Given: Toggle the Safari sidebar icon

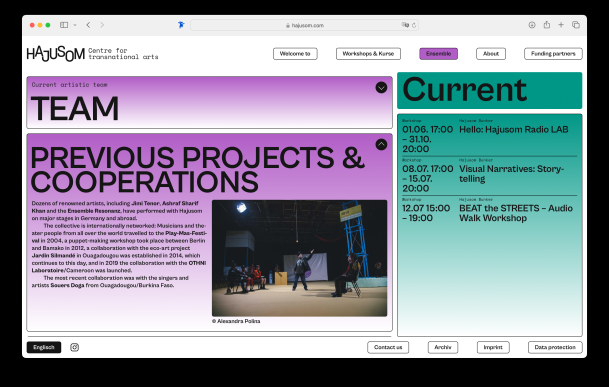Looking at the screenshot, I should tap(64, 25).
